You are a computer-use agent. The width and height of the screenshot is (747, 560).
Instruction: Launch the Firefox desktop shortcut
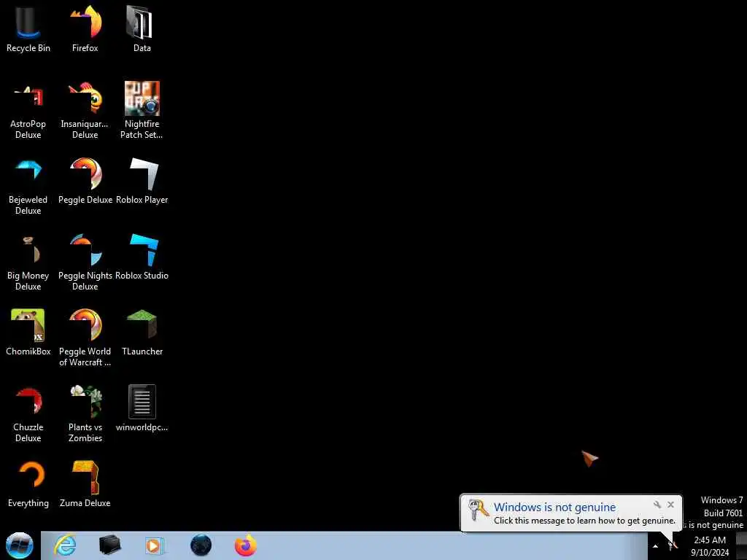pos(85,28)
